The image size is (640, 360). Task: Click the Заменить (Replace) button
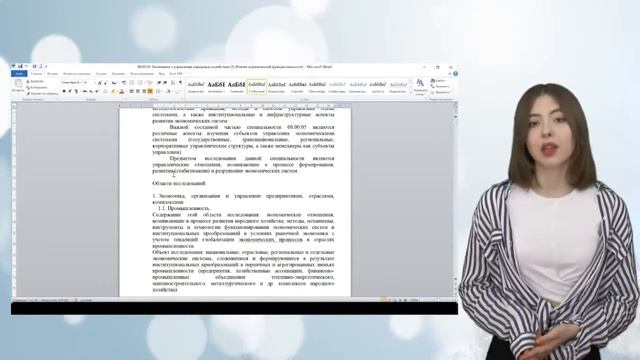[x=441, y=87]
